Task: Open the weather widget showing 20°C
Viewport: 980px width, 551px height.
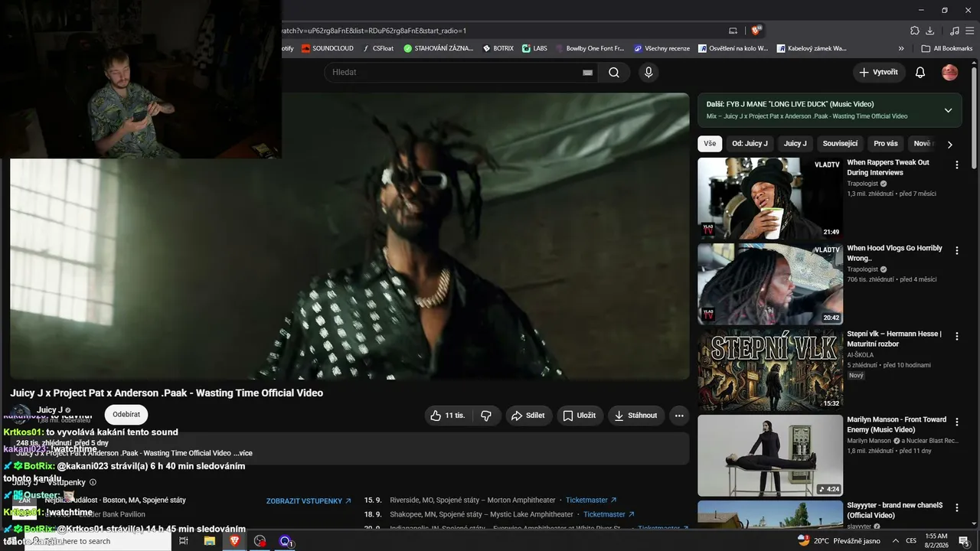Action: point(838,541)
